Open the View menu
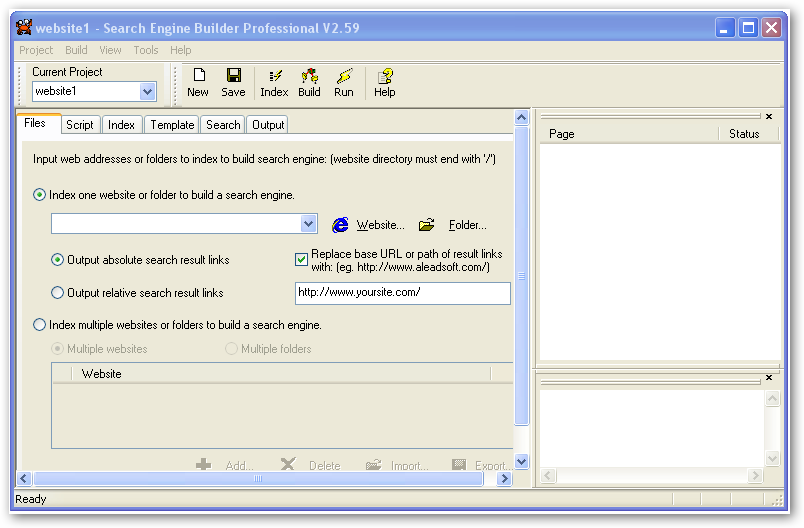Viewport: 804px width, 528px height. 110,50
